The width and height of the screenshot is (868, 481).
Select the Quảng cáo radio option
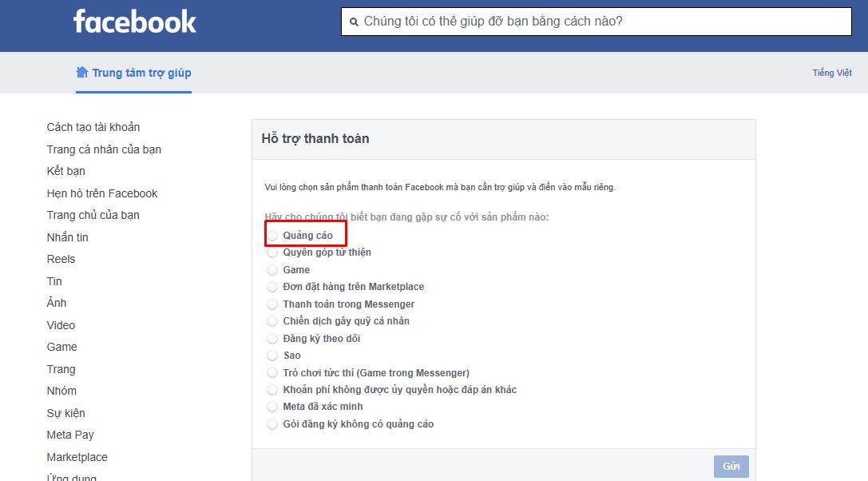coord(271,236)
